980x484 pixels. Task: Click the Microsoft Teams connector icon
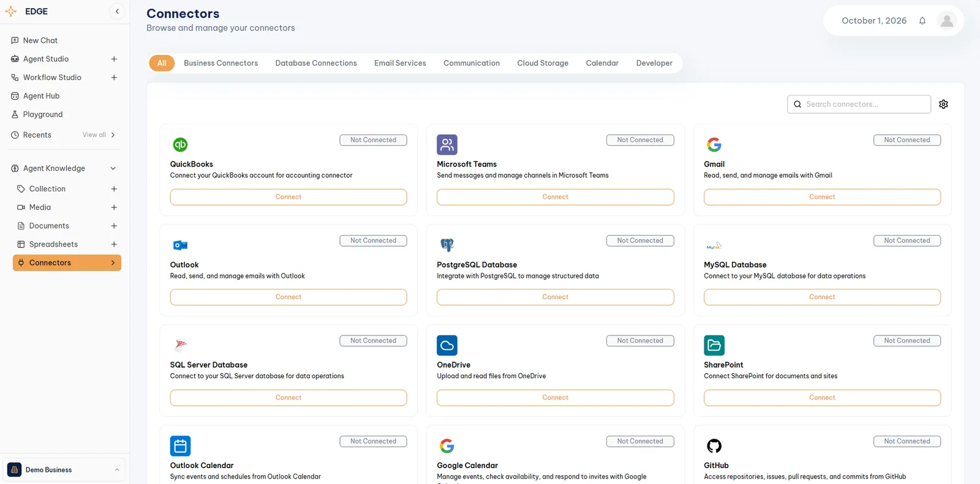point(447,144)
